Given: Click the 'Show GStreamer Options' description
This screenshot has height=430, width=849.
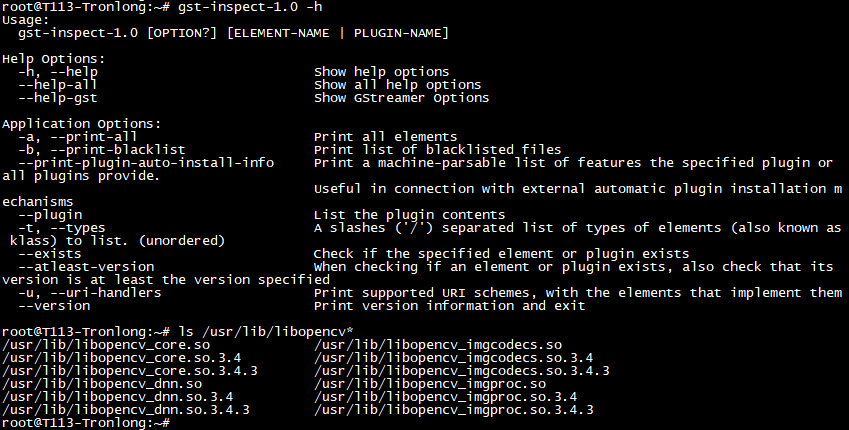Looking at the screenshot, I should tap(401, 97).
